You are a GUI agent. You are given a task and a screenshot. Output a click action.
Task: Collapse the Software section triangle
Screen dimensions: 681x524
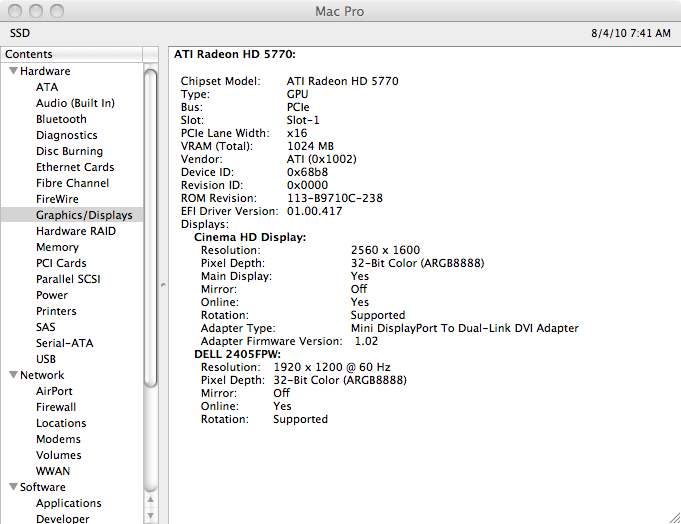(13, 487)
